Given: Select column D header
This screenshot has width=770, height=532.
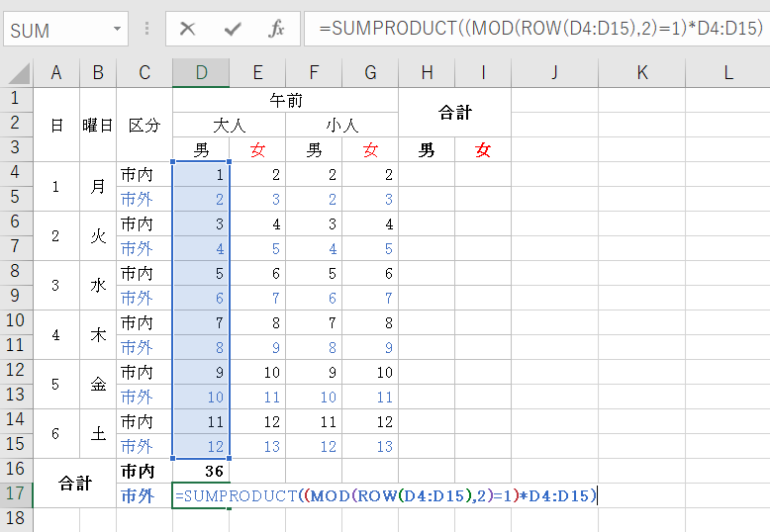Looking at the screenshot, I should (x=201, y=72).
